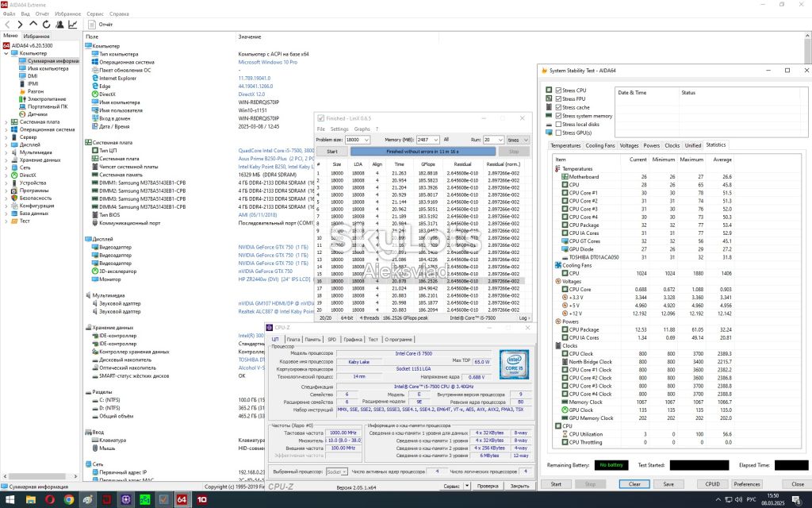Click Save in System Stability Test
The height and width of the screenshot is (508, 812).
[x=668, y=484]
